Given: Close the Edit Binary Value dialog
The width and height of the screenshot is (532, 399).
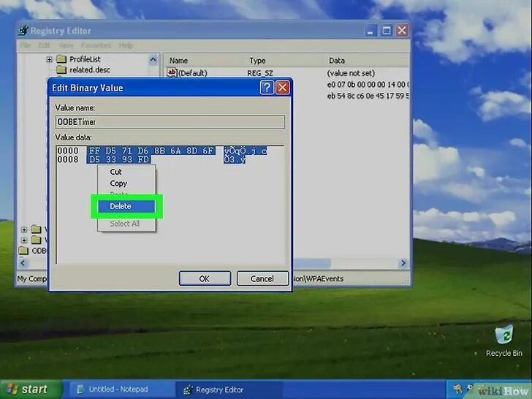Looking at the screenshot, I should (282, 88).
